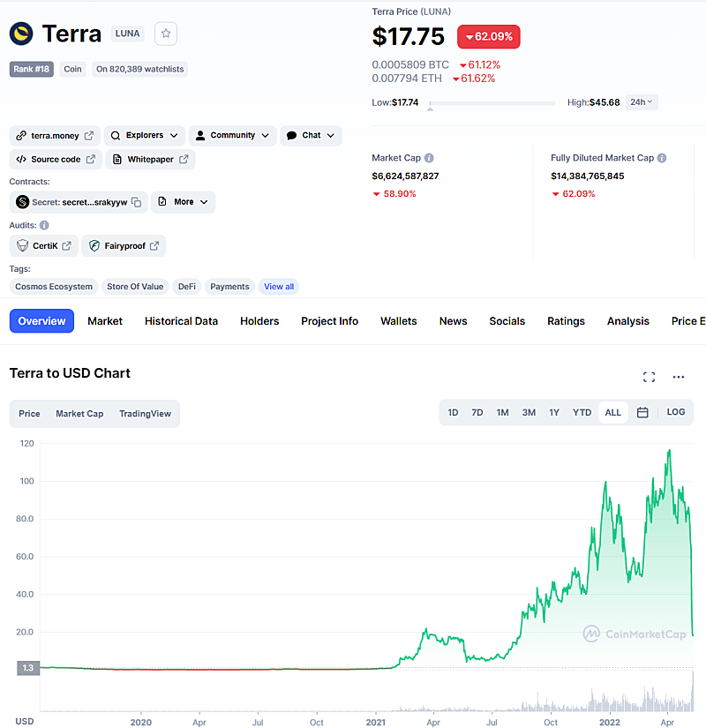Open the Analysis tab
Image resolution: width=706 pixels, height=728 pixels.
point(628,321)
